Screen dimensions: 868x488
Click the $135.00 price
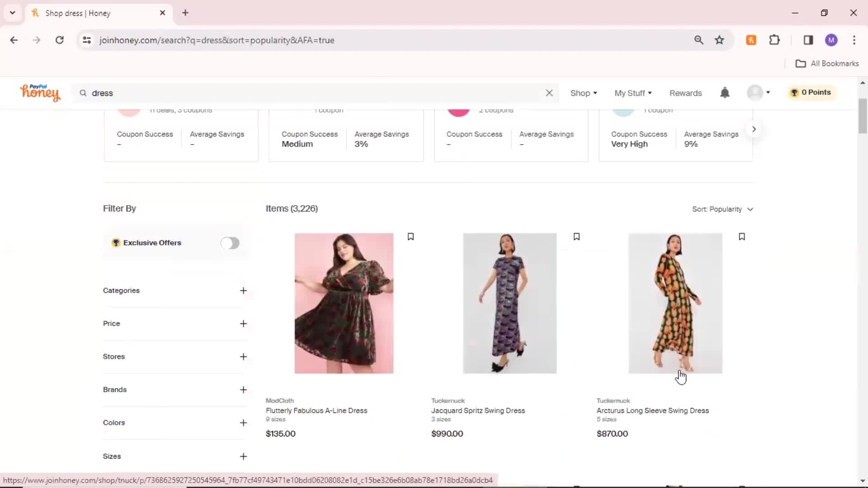pyautogui.click(x=280, y=434)
